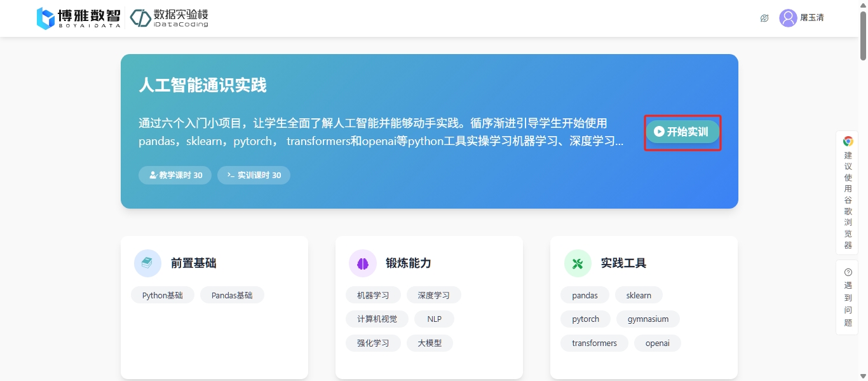Click the question mark help icon
Viewport: 868px width, 381px height.
click(x=848, y=272)
